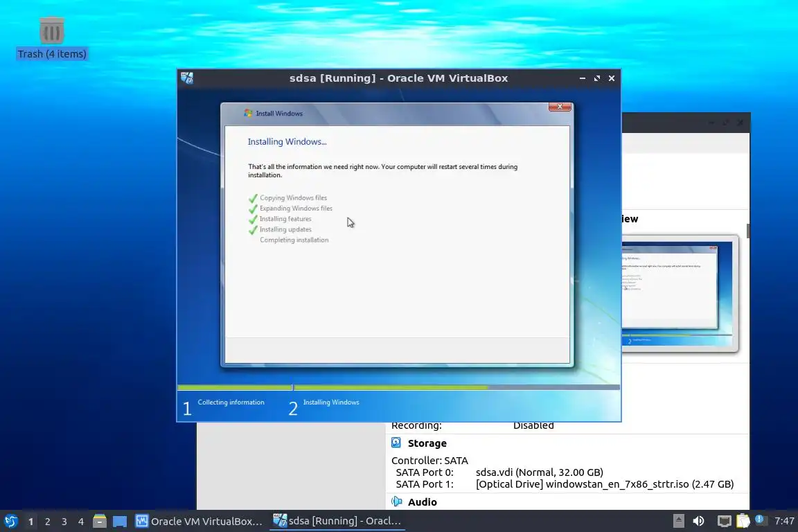
Task: Click the VM preview thumbnail in VirtualBox Manager
Action: coord(677,294)
